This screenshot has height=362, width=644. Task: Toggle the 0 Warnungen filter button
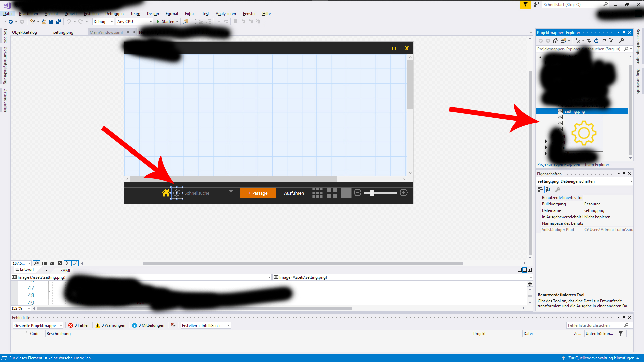[111, 325]
